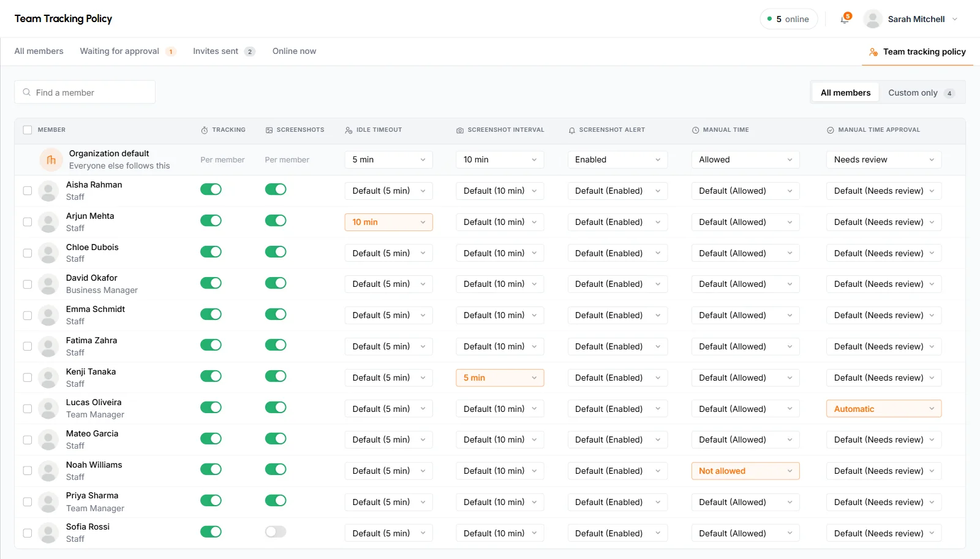The height and width of the screenshot is (559, 980).
Task: Click Mateo Garcia's avatar
Action: (48, 439)
